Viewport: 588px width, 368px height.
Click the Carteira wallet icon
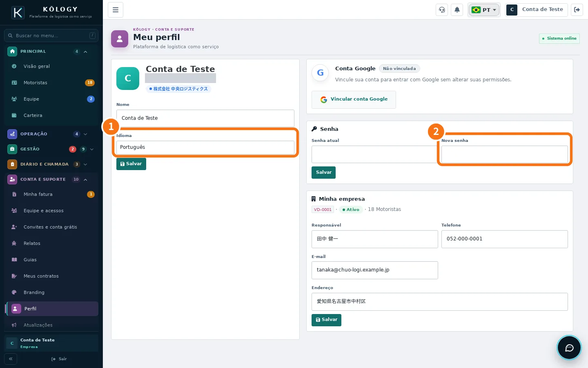click(x=14, y=115)
